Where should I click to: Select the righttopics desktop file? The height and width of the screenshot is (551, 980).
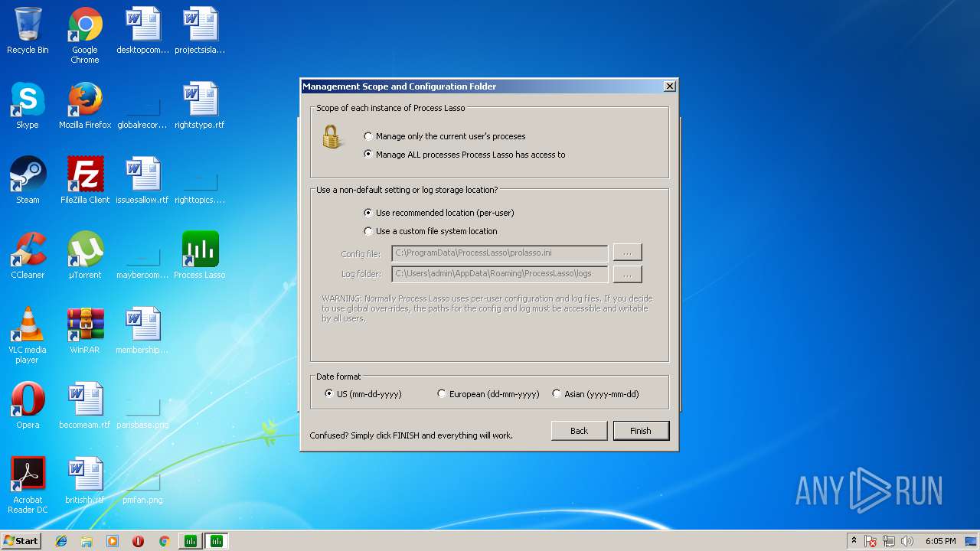(200, 188)
